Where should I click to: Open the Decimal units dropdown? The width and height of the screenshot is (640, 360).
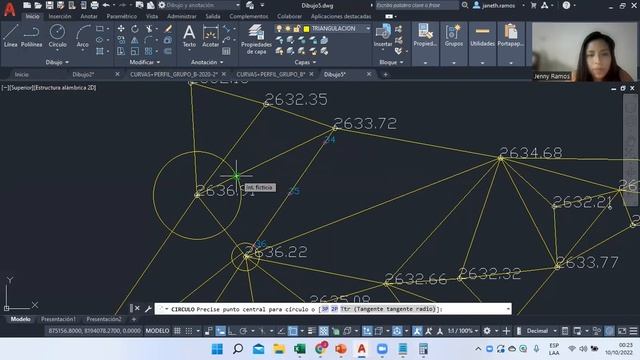[x=541, y=331]
